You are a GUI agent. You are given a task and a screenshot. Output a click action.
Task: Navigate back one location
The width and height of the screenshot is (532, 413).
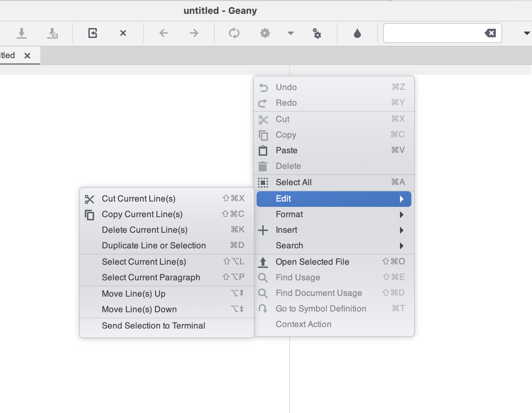(x=164, y=33)
